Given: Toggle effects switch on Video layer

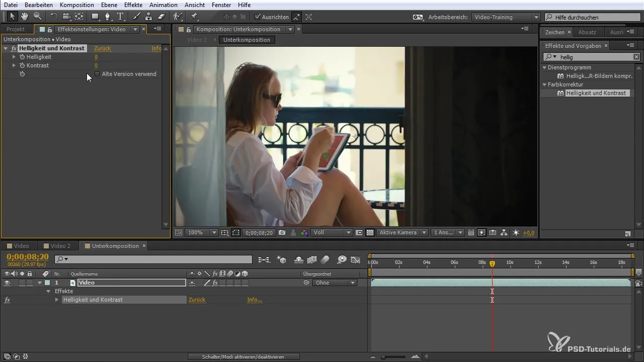Looking at the screenshot, I should click(215, 283).
